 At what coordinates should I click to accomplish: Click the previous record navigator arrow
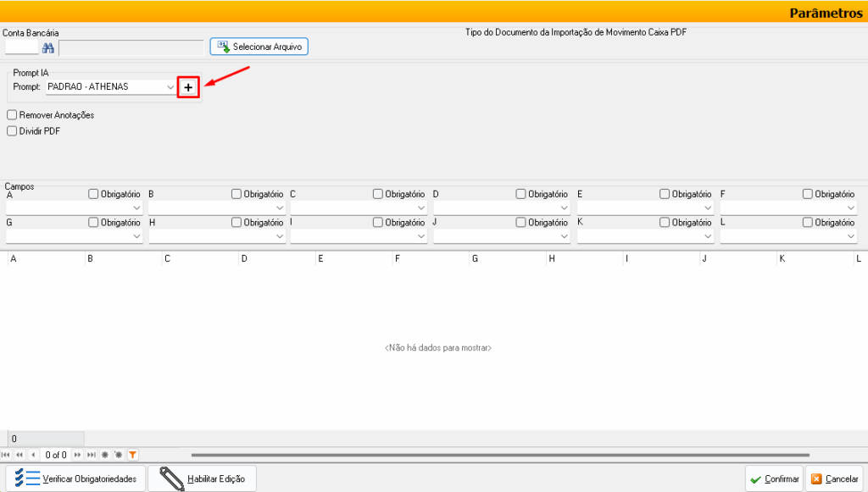[x=33, y=455]
